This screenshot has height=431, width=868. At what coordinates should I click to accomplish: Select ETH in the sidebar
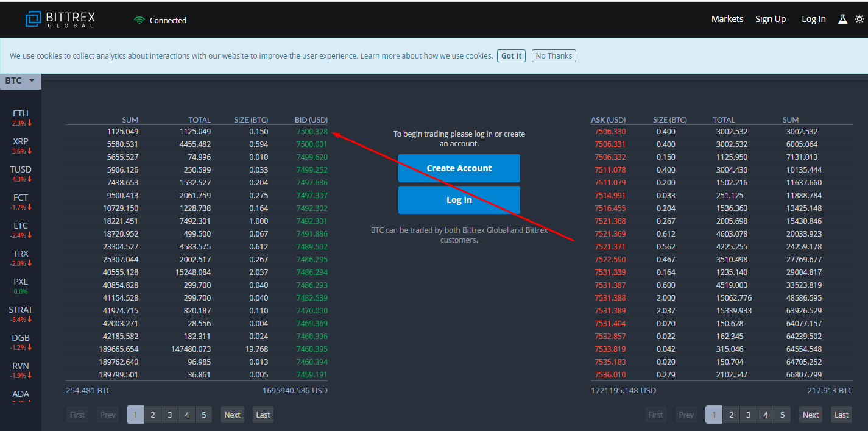click(x=21, y=118)
